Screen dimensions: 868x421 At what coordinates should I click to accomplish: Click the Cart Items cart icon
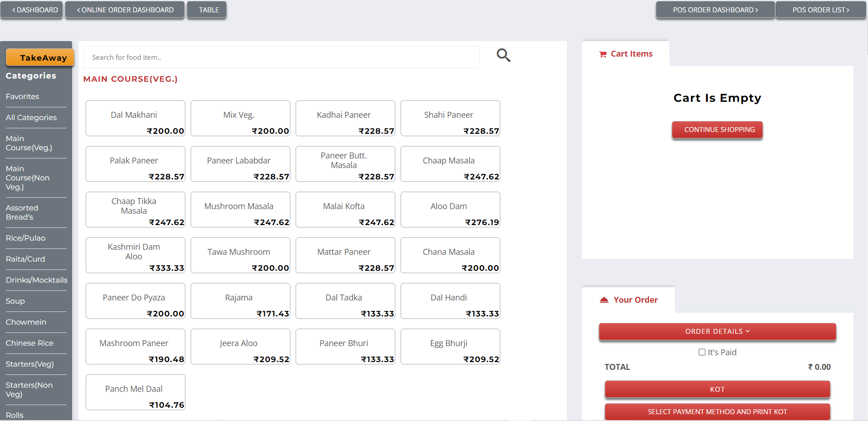tap(602, 53)
